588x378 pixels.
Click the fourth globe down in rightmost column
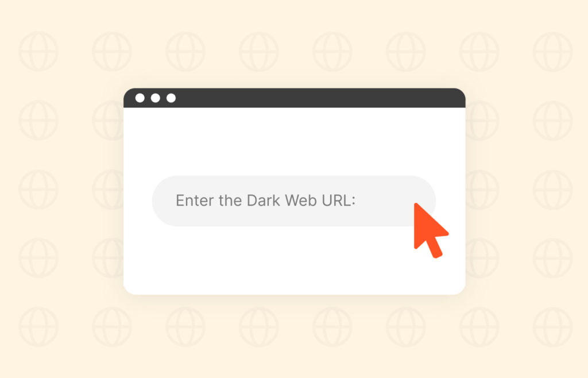tap(553, 258)
